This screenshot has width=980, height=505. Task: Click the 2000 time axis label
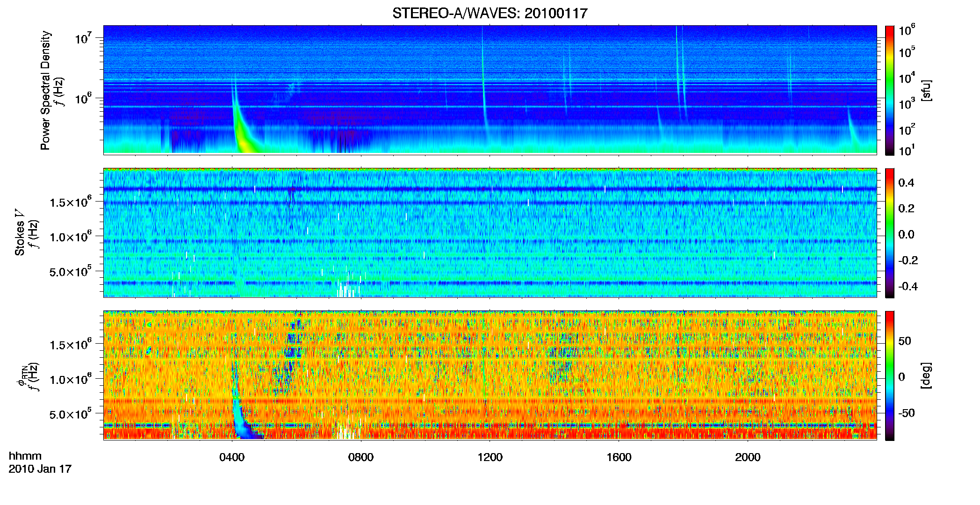coord(748,457)
